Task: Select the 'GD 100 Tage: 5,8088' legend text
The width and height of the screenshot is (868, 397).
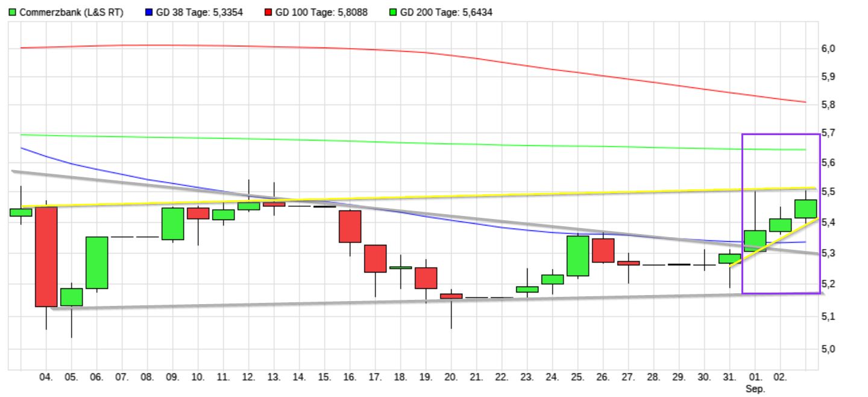Action: click(321, 12)
